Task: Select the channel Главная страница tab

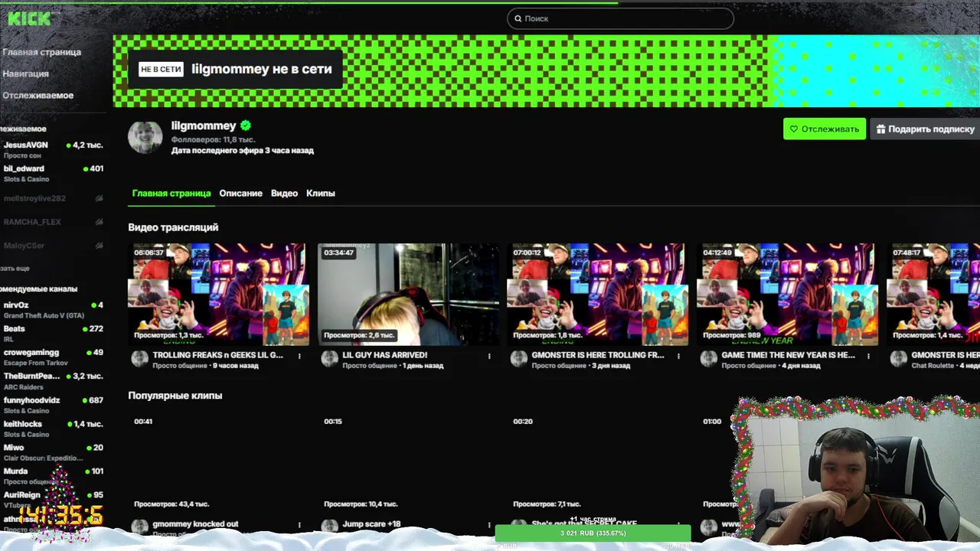Action: click(x=171, y=194)
